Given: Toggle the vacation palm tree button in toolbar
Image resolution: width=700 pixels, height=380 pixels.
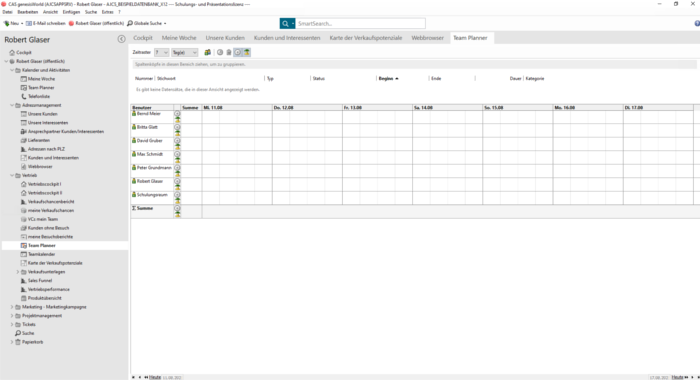Looking at the screenshot, I should click(246, 52).
